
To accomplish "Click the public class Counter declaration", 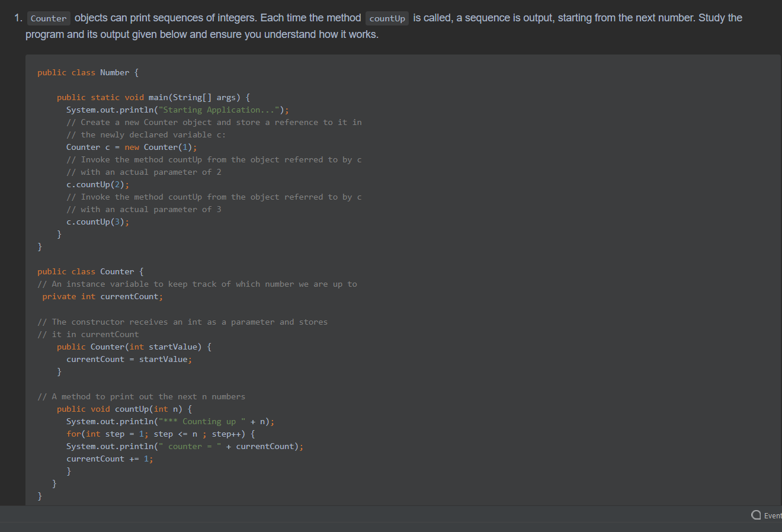I will [89, 271].
